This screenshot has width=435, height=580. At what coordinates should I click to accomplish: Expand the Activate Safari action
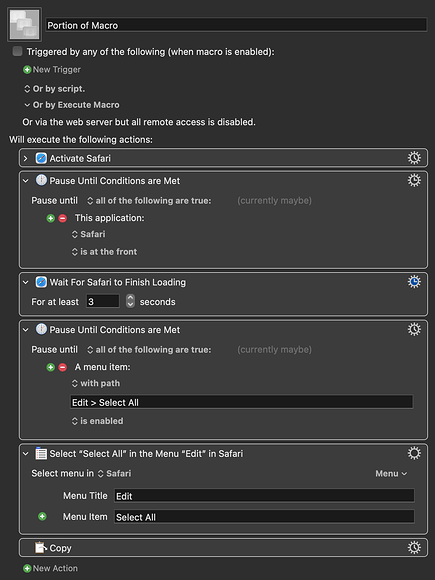[26, 158]
